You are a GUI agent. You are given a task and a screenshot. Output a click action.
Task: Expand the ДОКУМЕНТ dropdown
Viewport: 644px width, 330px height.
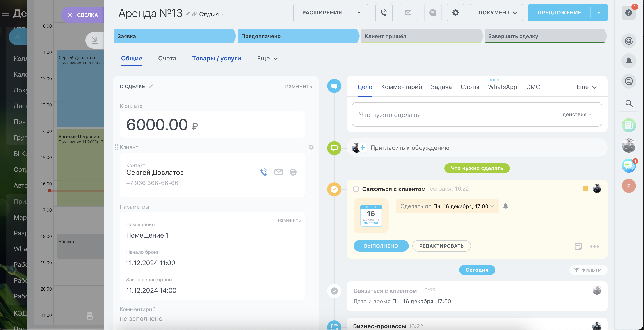pos(496,12)
